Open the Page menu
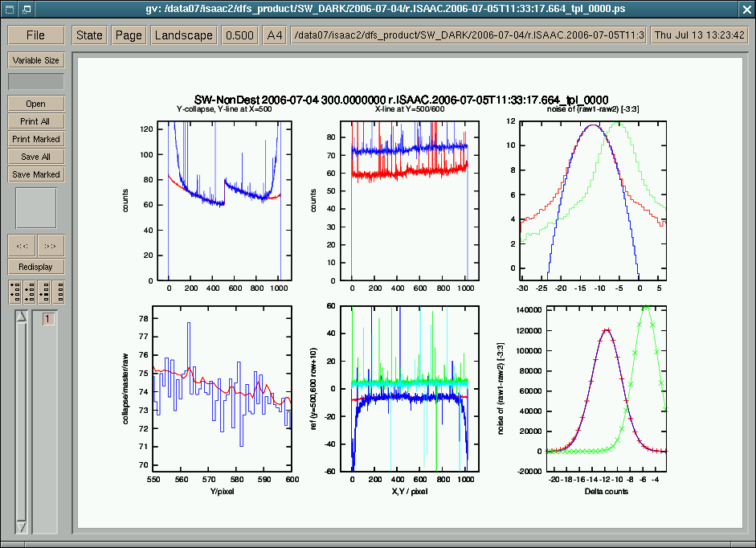Image resolution: width=756 pixels, height=548 pixels. (x=129, y=35)
